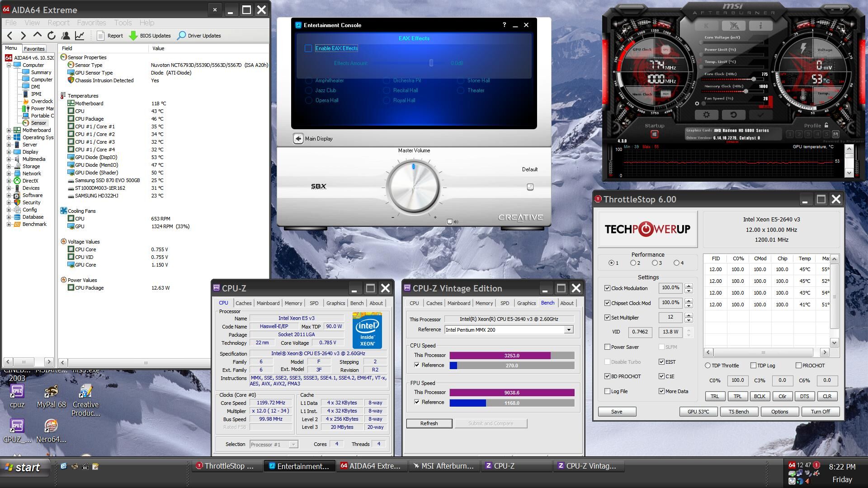
Task: Enable EAX Effects checkbox
Action: [308, 48]
